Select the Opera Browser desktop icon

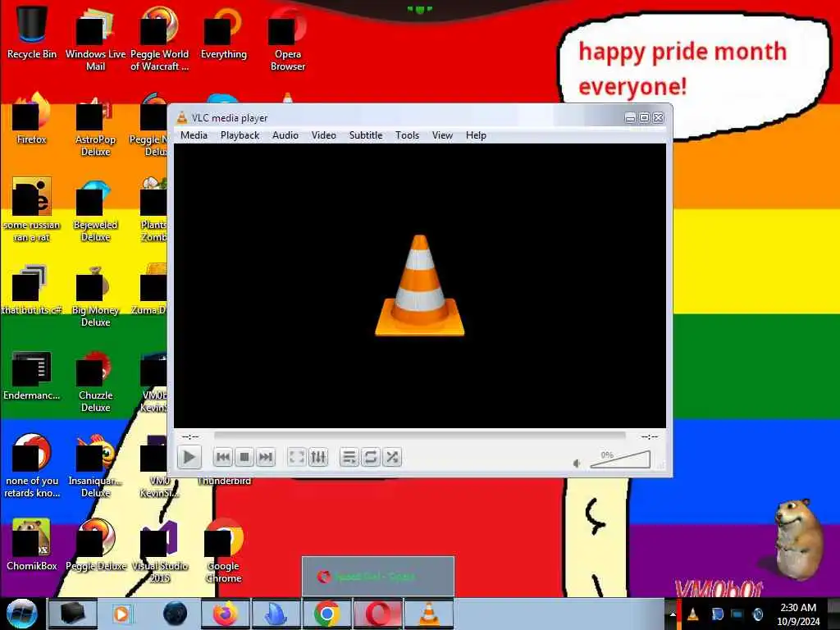tap(288, 38)
